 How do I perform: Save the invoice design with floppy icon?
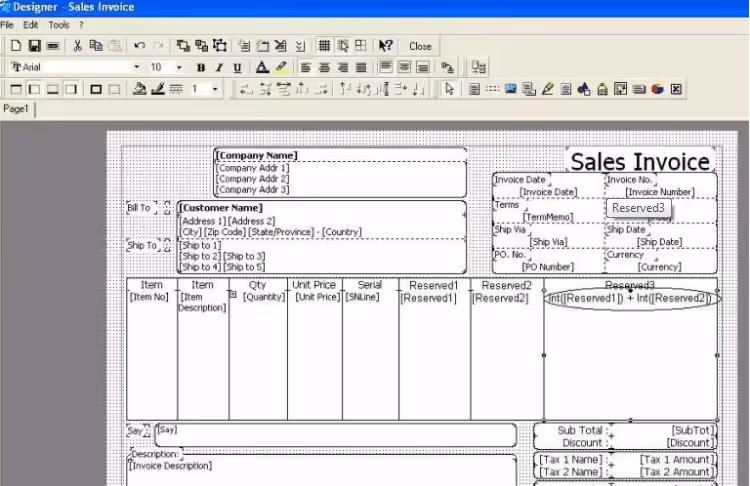pos(34,46)
